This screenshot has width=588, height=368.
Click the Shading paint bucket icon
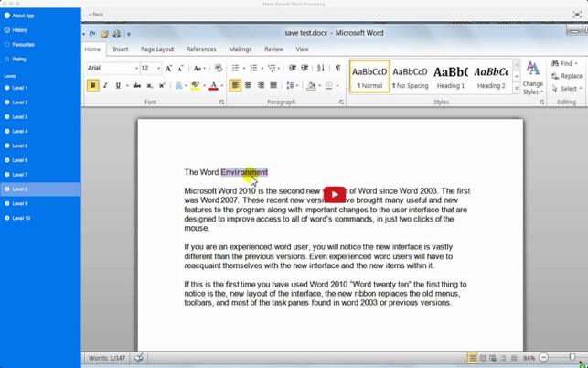[x=311, y=86]
